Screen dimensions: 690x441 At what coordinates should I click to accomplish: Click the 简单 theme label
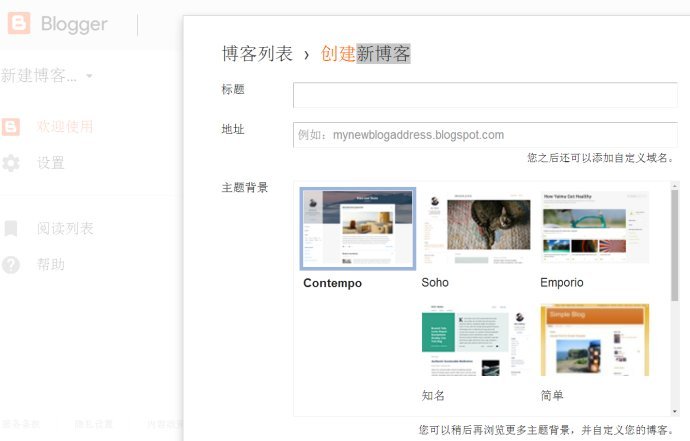(x=552, y=395)
